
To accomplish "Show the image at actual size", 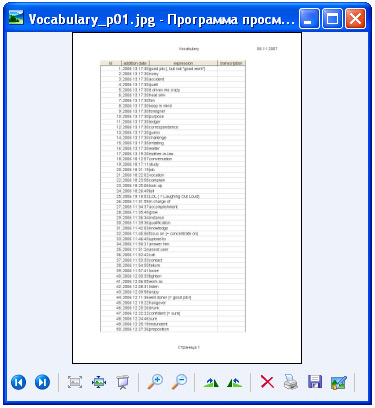I will [x=99, y=382].
